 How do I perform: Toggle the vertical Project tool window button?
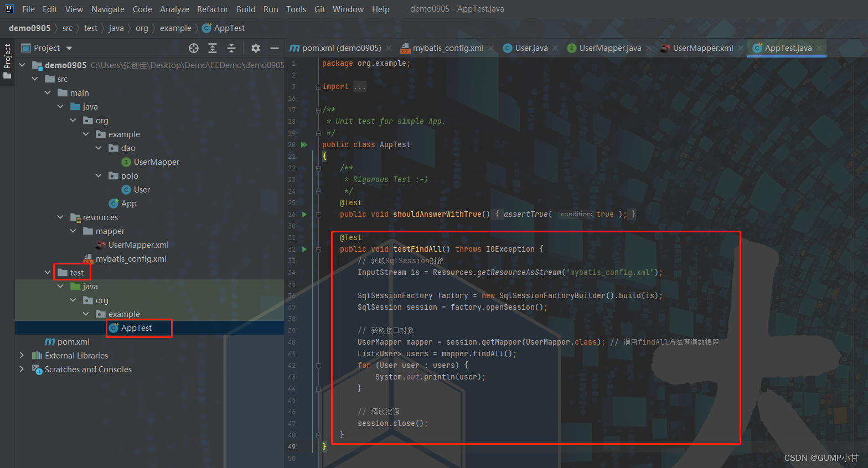(7, 61)
